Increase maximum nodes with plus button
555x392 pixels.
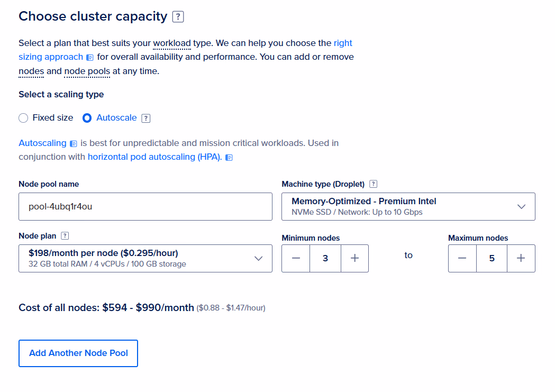[x=521, y=258]
